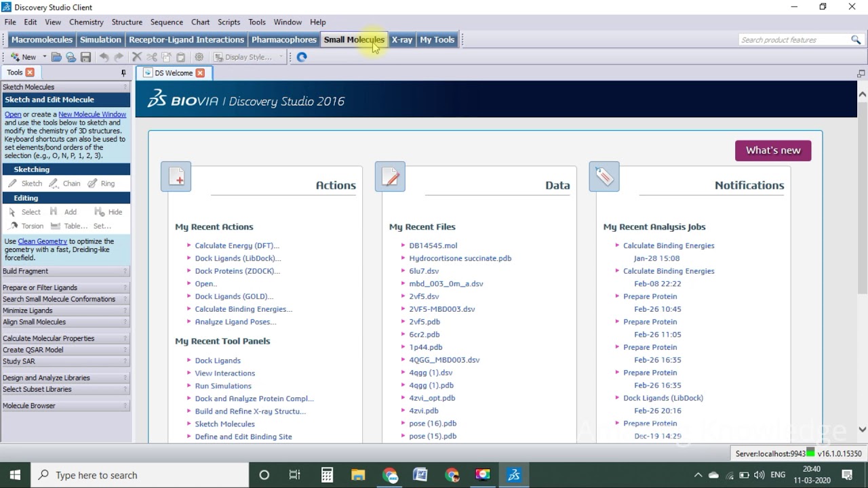Expand Search Small Molecule Conformations group
868x488 pixels.
coord(65,299)
